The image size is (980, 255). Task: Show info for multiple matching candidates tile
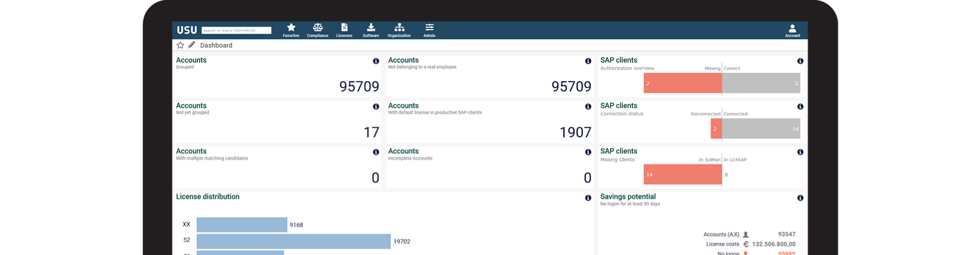coord(376,152)
